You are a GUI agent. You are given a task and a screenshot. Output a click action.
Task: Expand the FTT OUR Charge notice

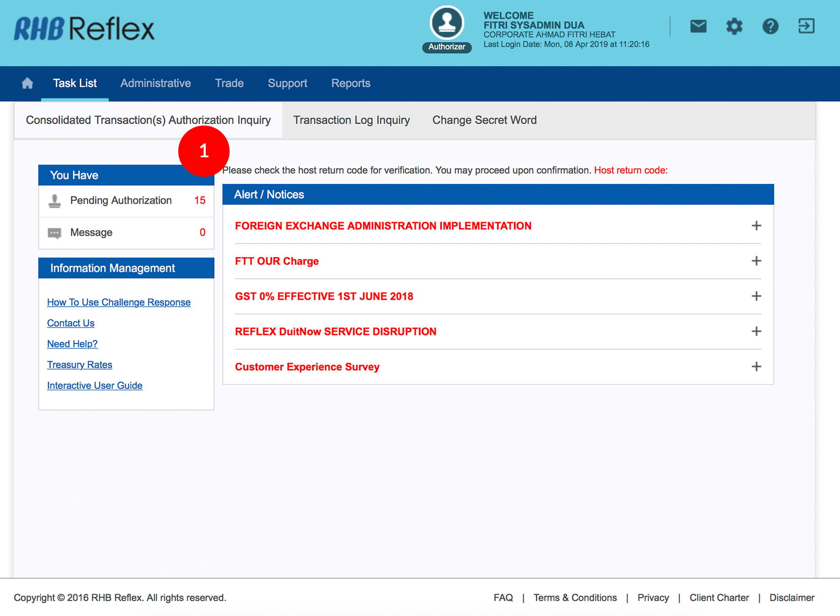[x=756, y=261]
